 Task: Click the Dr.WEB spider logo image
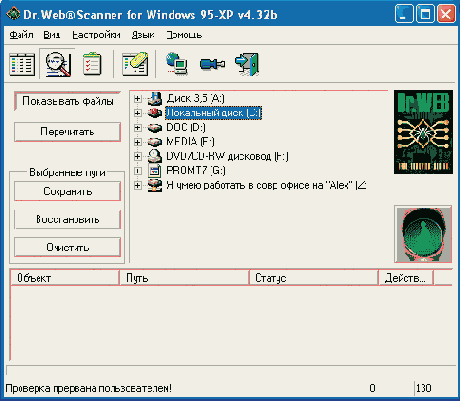(x=423, y=132)
